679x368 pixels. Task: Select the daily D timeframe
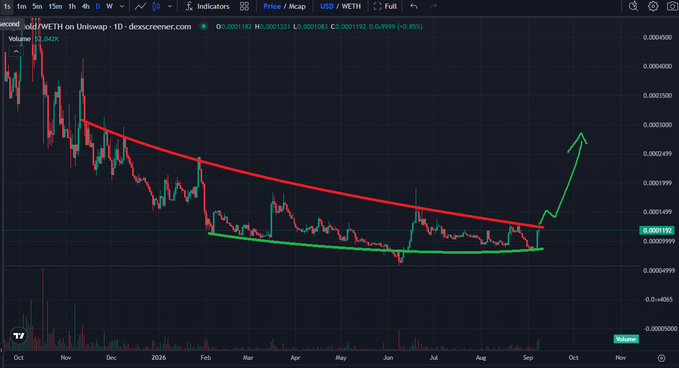pyautogui.click(x=98, y=6)
